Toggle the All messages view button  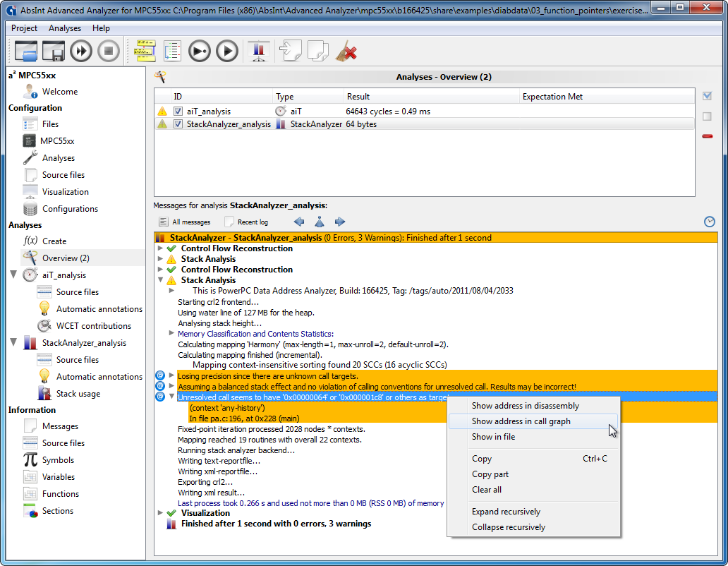184,222
